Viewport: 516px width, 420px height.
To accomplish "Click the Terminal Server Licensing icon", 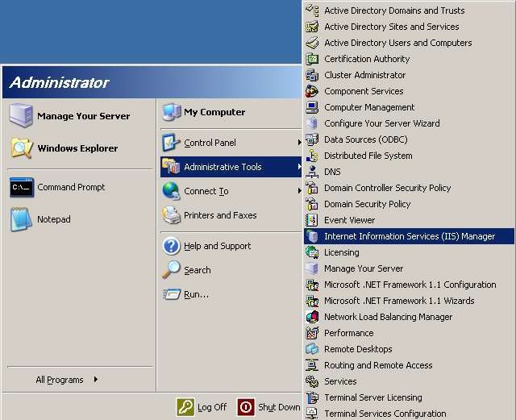I will click(312, 397).
